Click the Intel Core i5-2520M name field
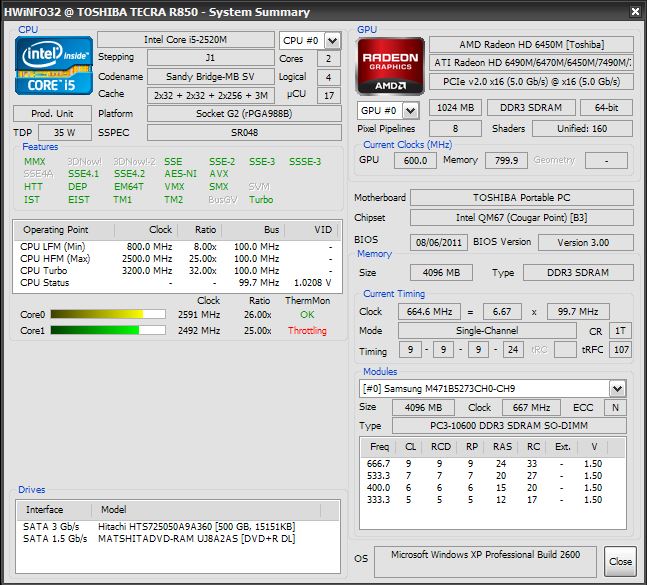This screenshot has width=647, height=585. (186, 40)
